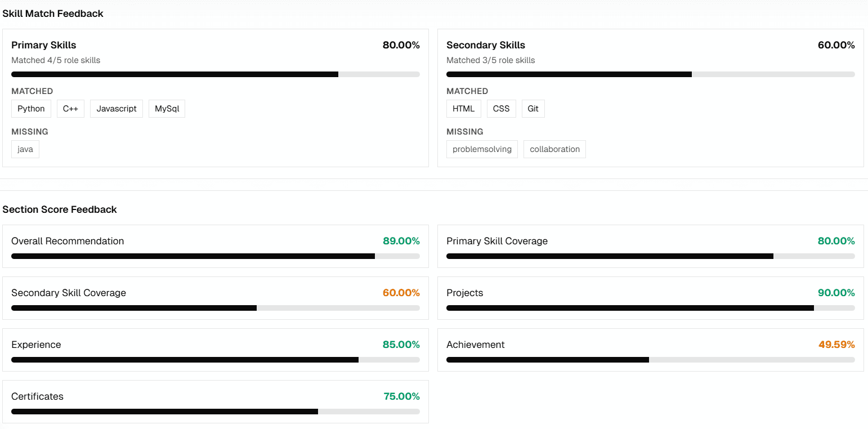Screen dimensions: 868x429
Task: Click the 60.00% Secondary Skills card percentage
Action: pyautogui.click(x=836, y=45)
